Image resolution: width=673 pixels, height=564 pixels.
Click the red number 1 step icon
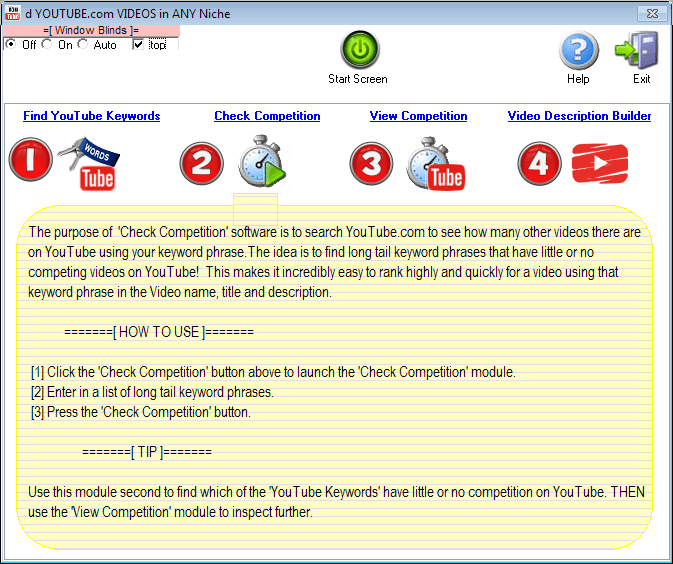click(x=30, y=159)
